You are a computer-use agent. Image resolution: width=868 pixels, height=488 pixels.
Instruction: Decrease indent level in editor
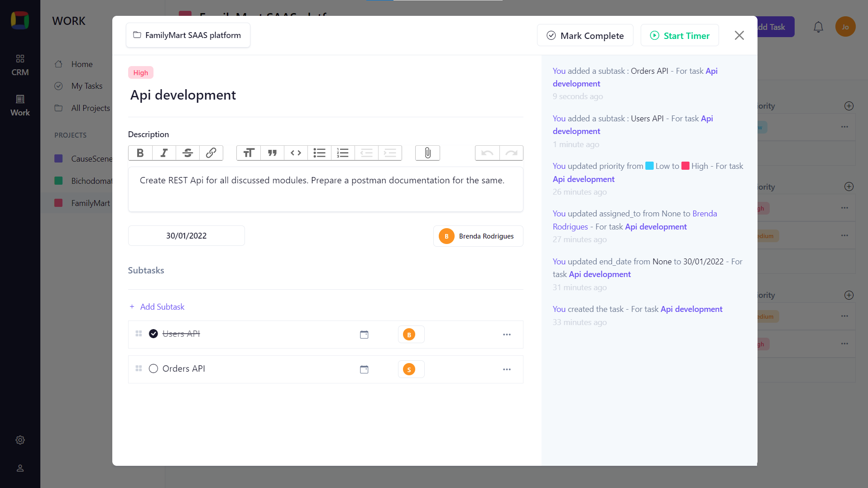tap(366, 153)
